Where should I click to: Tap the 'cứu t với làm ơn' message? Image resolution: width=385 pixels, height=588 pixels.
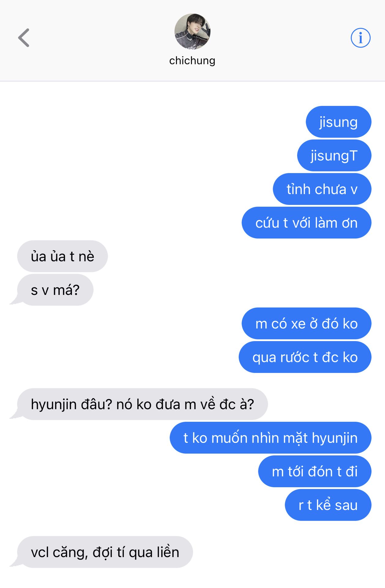(x=306, y=223)
